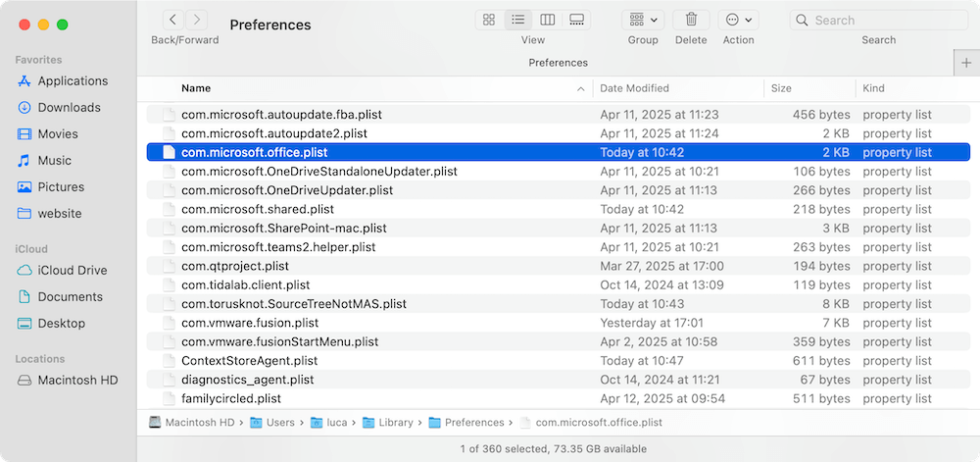Select com.microsoft.teams2.helper.plist
Screen dimensions: 980x462
(x=559, y=247)
